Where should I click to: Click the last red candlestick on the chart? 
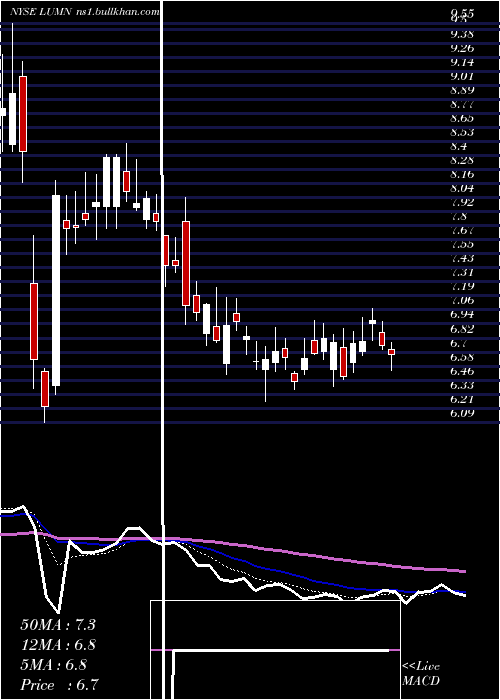tap(392, 352)
